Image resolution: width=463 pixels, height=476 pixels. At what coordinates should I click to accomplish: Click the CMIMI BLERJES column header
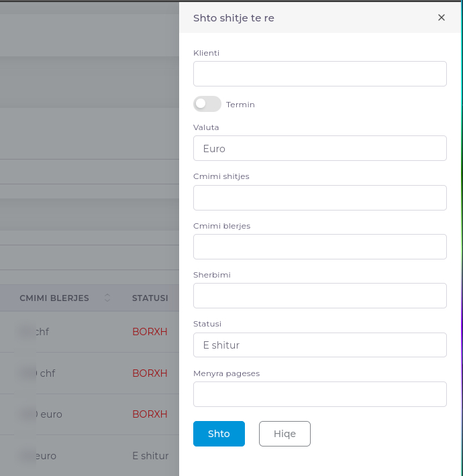pyautogui.click(x=54, y=298)
